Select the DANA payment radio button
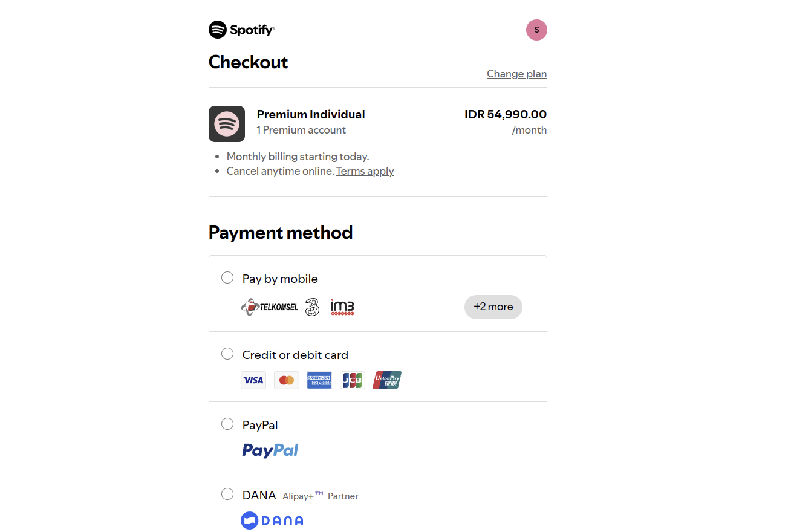Image resolution: width=791 pixels, height=532 pixels. click(x=227, y=494)
